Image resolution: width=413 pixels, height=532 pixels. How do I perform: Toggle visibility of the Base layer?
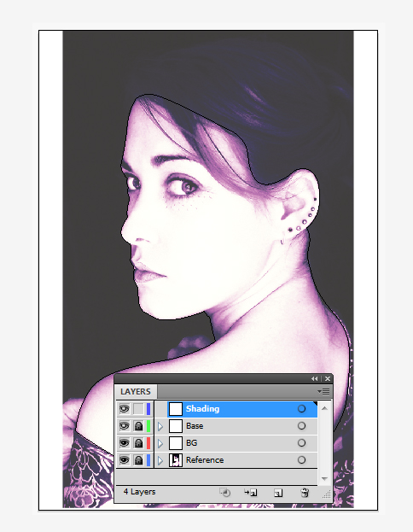click(125, 426)
